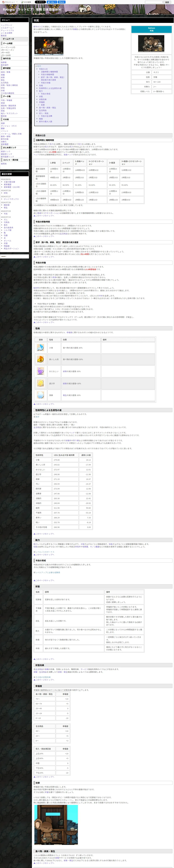The image size is (174, 868).
Task: Select the 16時間40分 cell under 1.野宿
Action: (54, 170)
